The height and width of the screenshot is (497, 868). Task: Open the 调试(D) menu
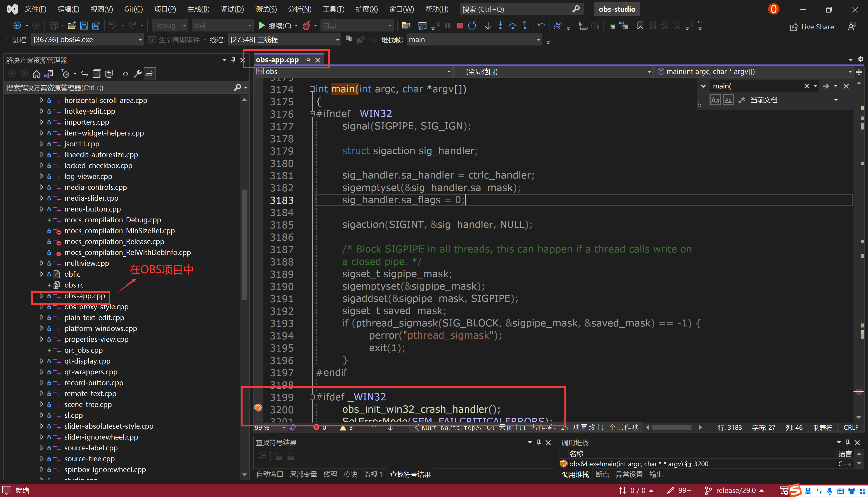coord(232,9)
